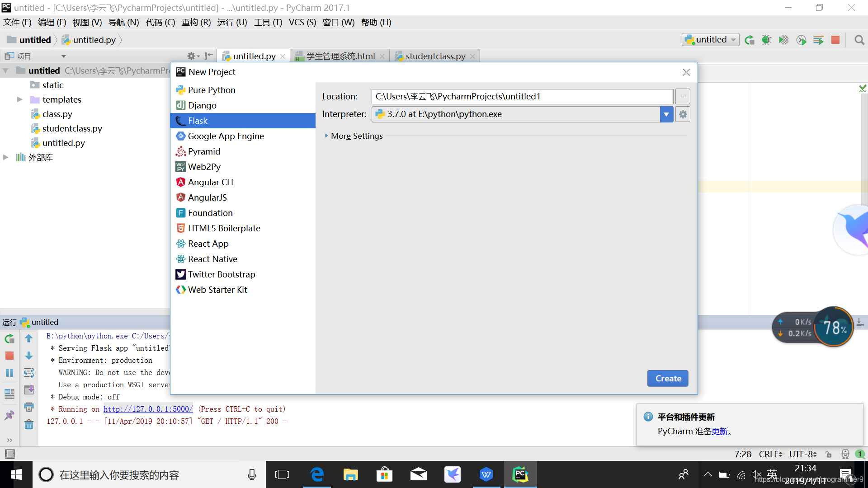Select React Native project type
This screenshot has width=868, height=488.
(x=243, y=259)
